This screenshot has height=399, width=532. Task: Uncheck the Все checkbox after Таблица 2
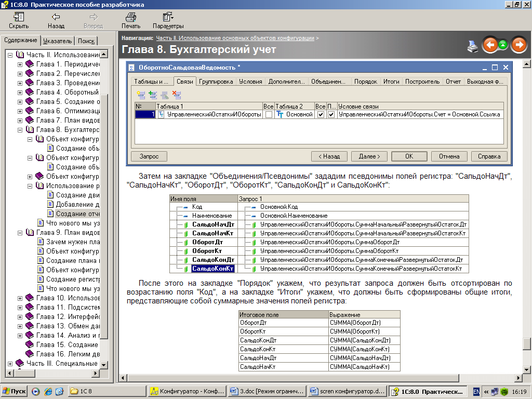321,115
